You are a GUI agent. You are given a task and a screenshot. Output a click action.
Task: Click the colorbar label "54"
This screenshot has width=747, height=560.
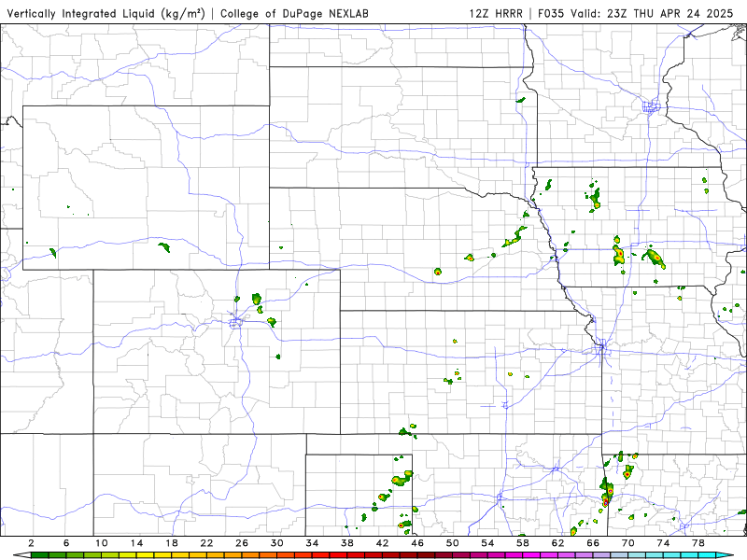click(x=487, y=543)
